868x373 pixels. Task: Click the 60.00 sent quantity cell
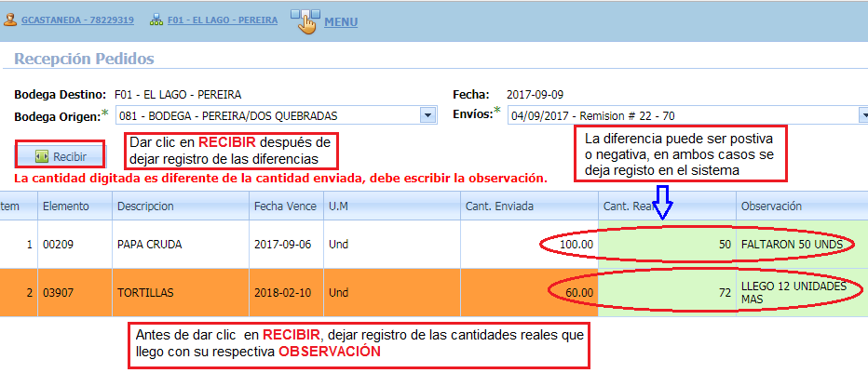tap(529, 292)
